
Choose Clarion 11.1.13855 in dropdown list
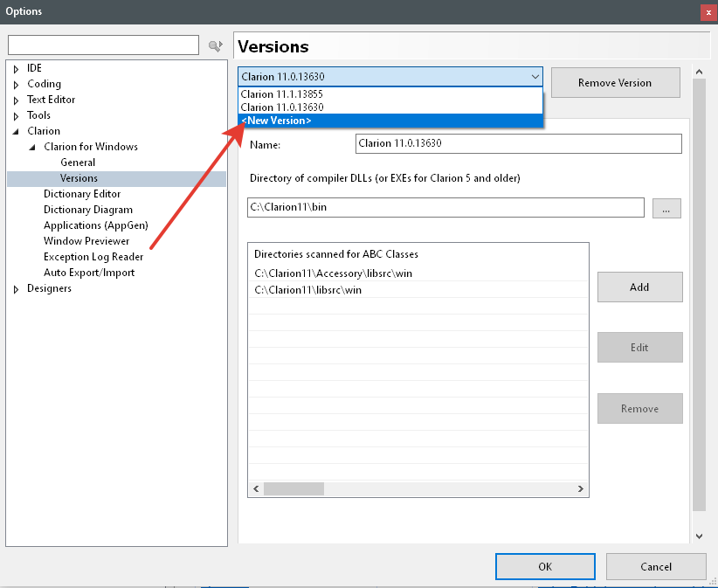pyautogui.click(x=282, y=94)
